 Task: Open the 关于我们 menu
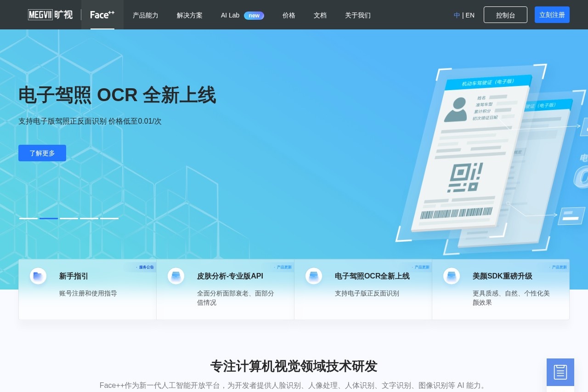click(358, 15)
